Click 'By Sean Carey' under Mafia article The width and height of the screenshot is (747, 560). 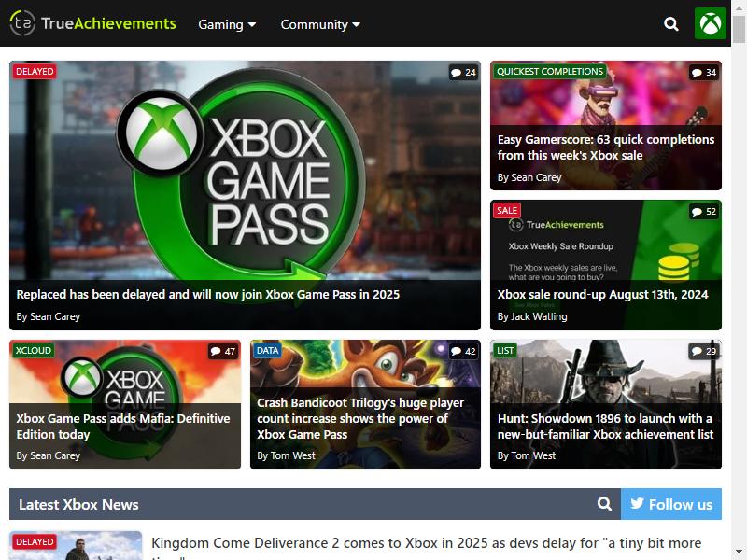pos(49,455)
